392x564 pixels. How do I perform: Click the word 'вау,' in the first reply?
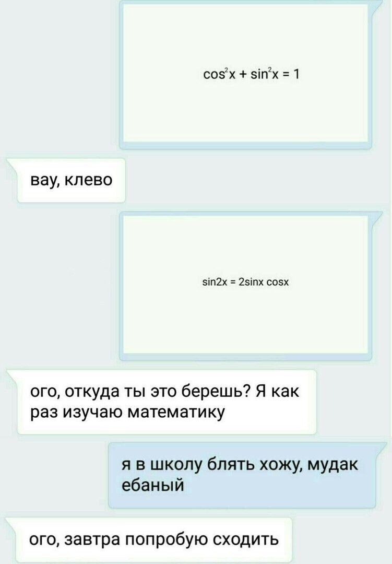point(45,181)
